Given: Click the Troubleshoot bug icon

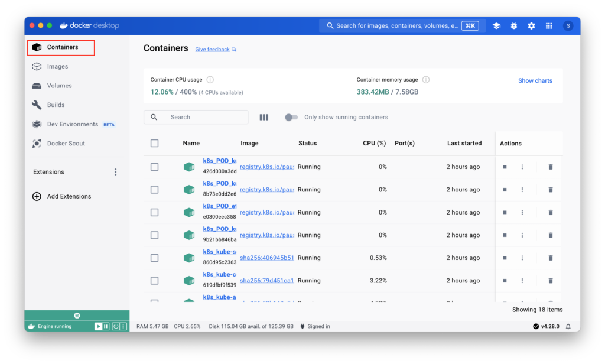Looking at the screenshot, I should 513,26.
